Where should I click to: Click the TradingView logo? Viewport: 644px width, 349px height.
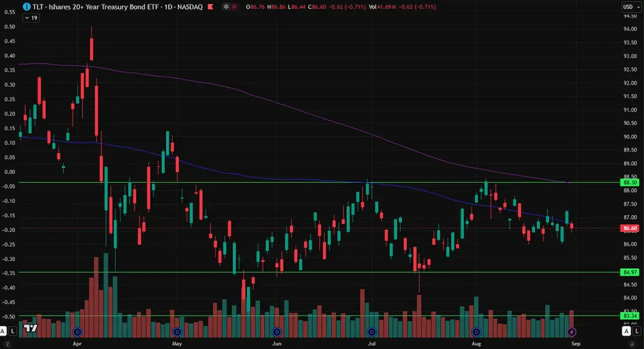[x=31, y=328]
